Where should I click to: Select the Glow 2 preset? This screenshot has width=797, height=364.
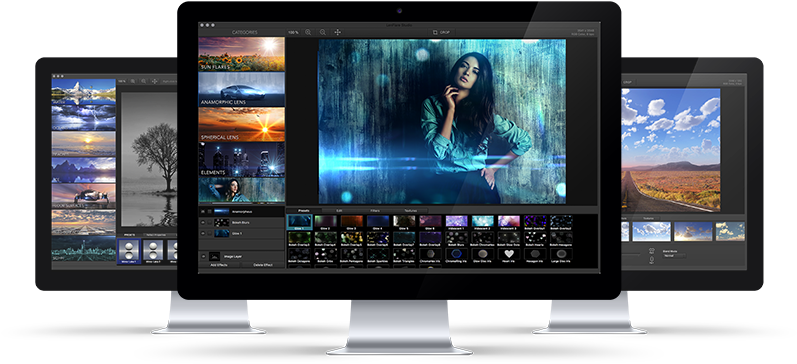click(326, 222)
